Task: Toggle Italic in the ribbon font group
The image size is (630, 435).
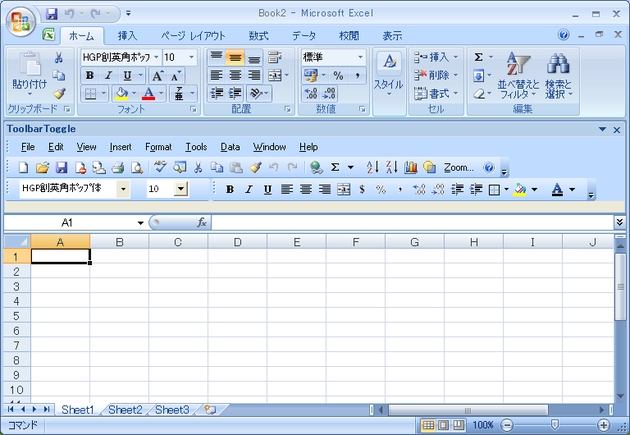Action: pos(108,76)
